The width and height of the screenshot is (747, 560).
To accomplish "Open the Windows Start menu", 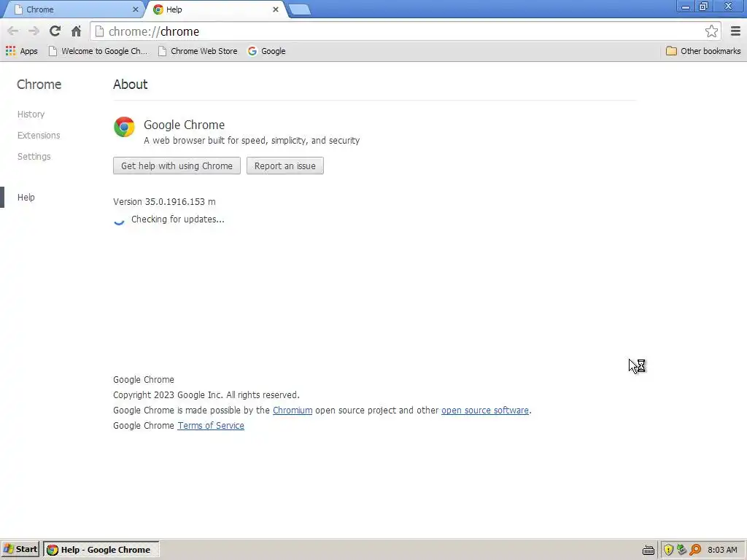I will 20,550.
